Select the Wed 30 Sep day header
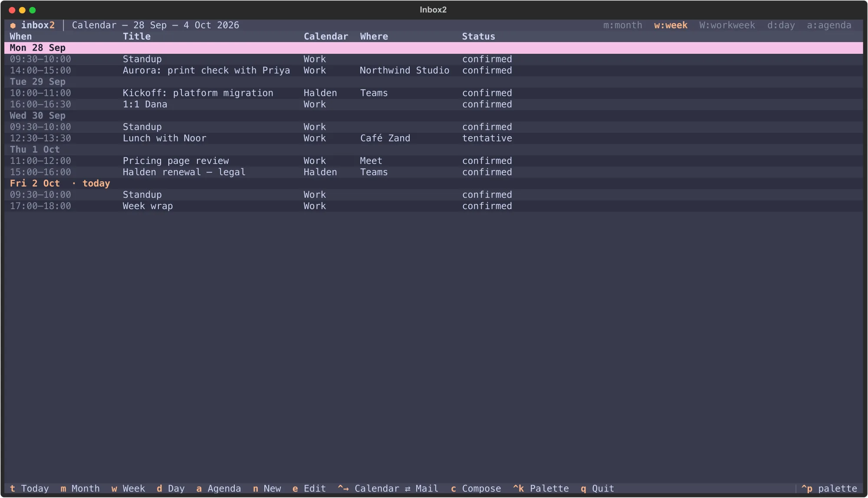Viewport: 868px width, 498px height. pos(434,115)
